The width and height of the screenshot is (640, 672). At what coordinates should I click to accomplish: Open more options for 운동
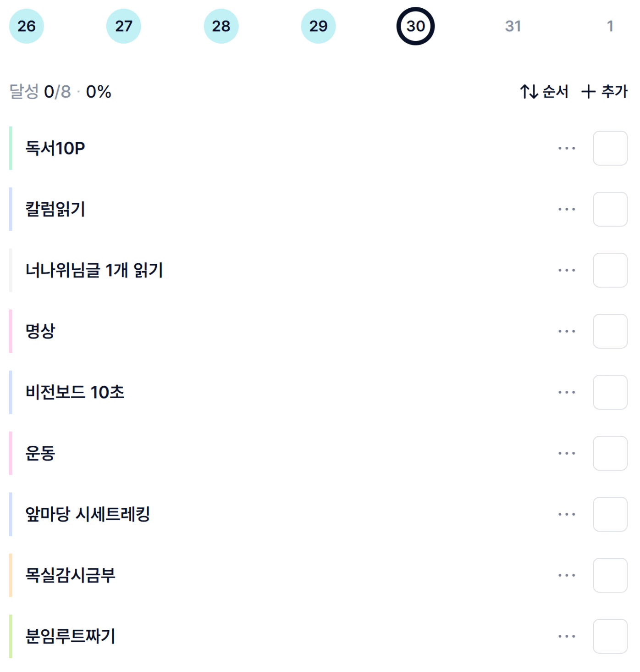click(567, 453)
